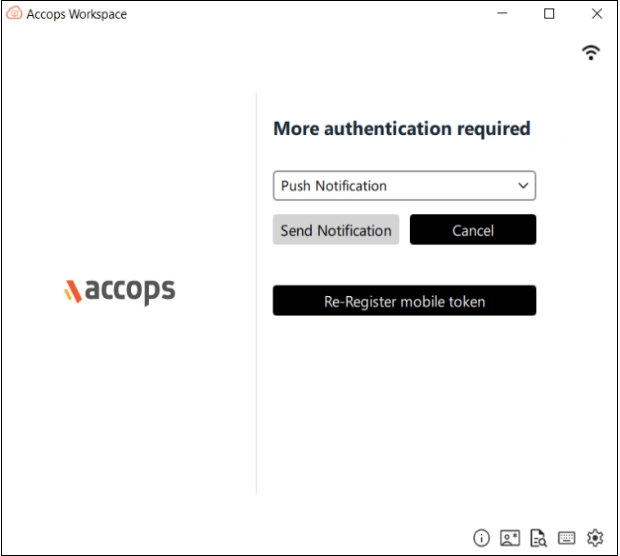
Task: Open the Push Notification authentication dropdown
Action: [x=404, y=185]
